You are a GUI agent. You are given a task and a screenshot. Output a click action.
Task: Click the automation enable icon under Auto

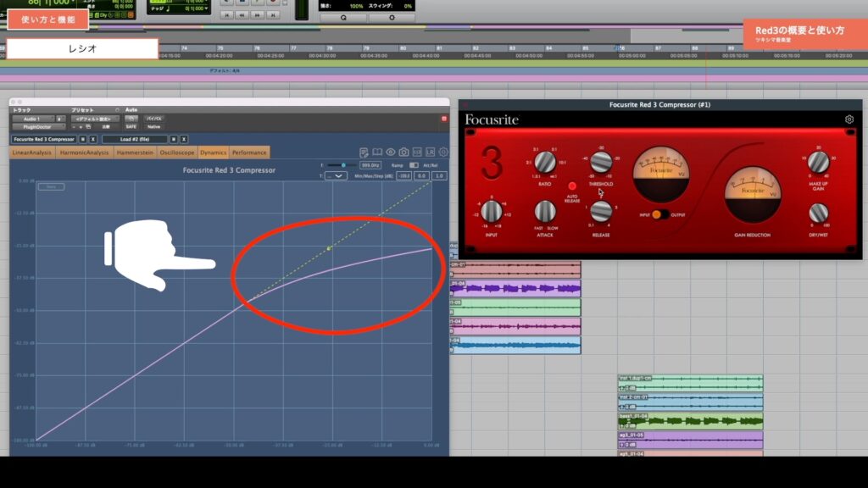(x=131, y=119)
